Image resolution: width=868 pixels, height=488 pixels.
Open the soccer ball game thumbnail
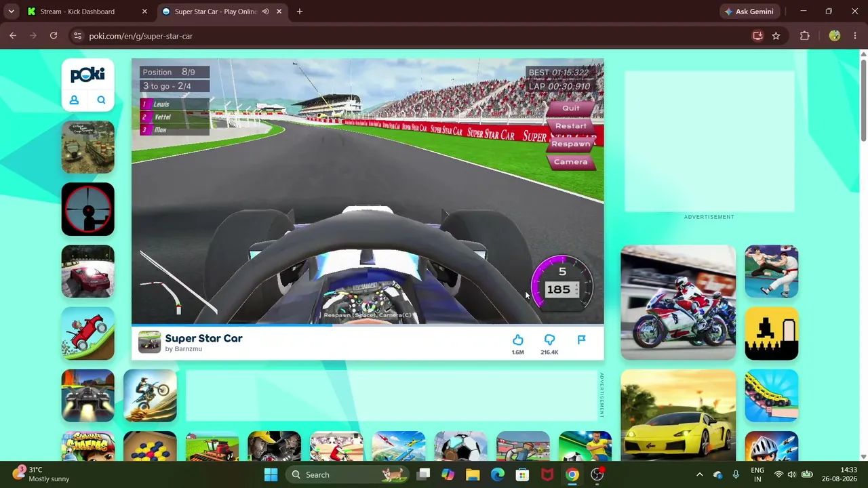pos(461,446)
